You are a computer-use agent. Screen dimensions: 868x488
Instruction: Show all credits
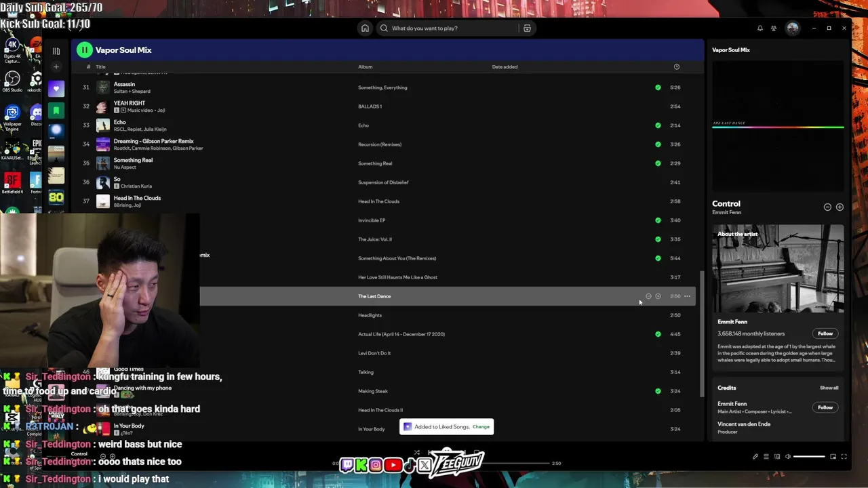[829, 388]
